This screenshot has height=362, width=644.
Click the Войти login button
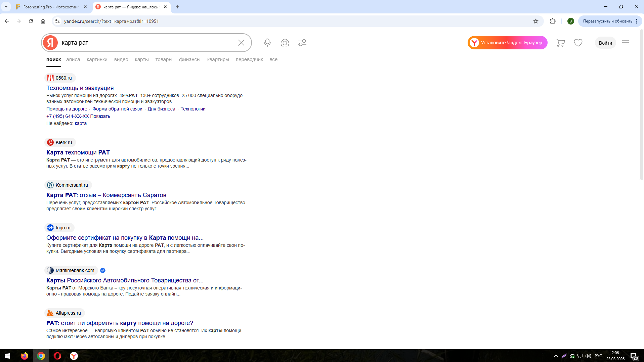(x=605, y=43)
